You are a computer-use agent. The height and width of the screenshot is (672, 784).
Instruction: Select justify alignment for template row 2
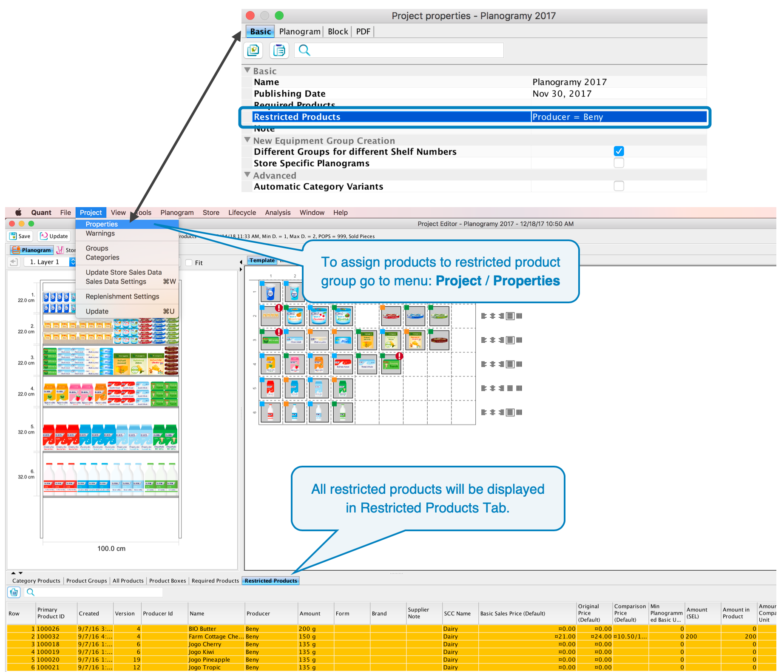(x=510, y=316)
